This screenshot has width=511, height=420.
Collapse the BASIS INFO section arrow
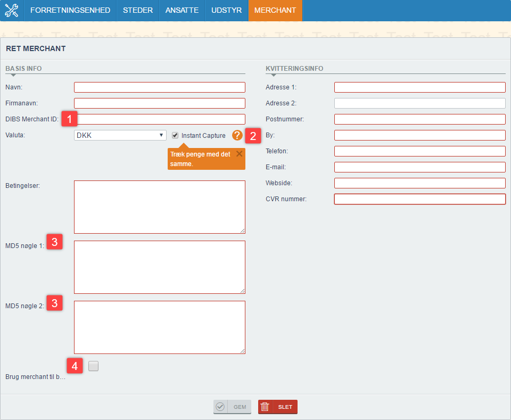point(13,75)
